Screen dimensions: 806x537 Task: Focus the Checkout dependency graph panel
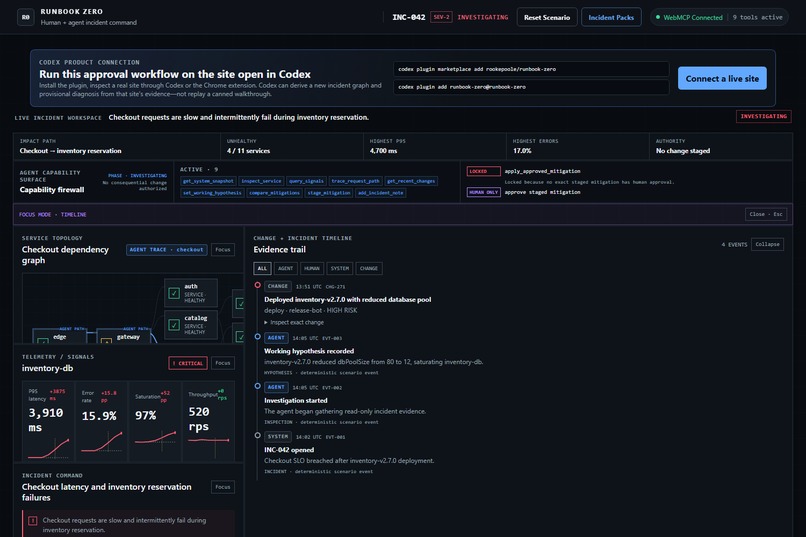(223, 250)
